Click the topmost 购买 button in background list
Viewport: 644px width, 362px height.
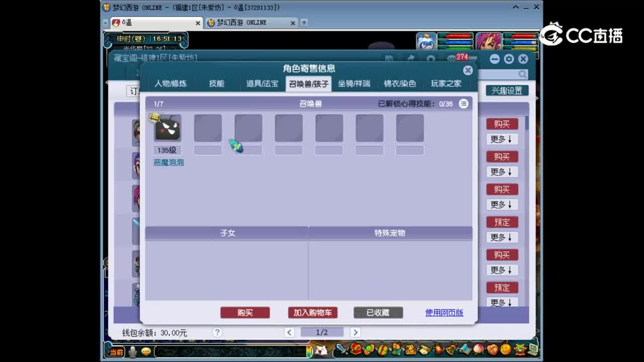tap(502, 124)
